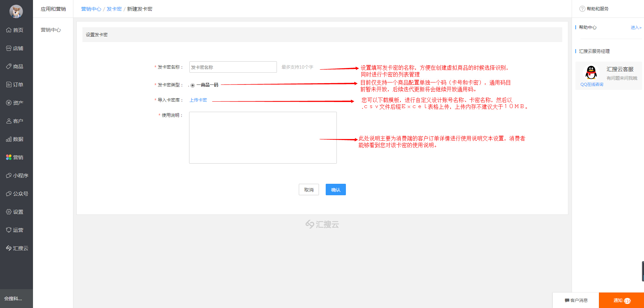Click the QQ penguin customer service icon
This screenshot has width=644, height=308.
click(x=591, y=73)
